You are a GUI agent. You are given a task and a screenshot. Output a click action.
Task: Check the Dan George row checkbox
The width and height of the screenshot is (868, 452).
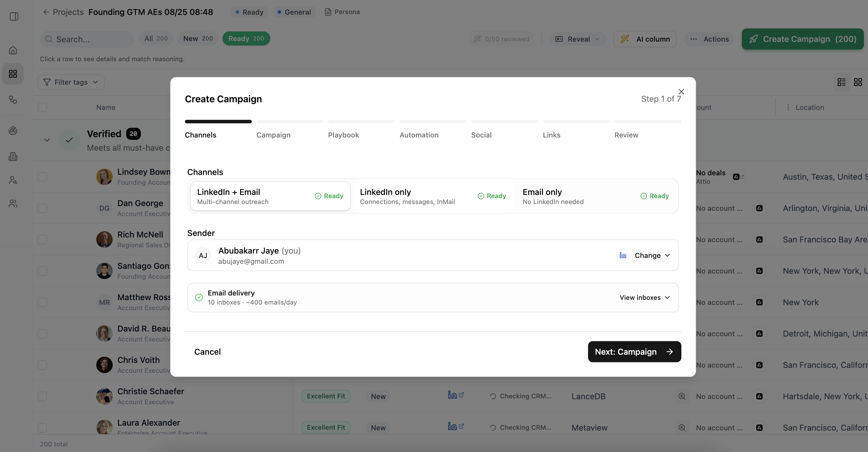[x=42, y=208]
